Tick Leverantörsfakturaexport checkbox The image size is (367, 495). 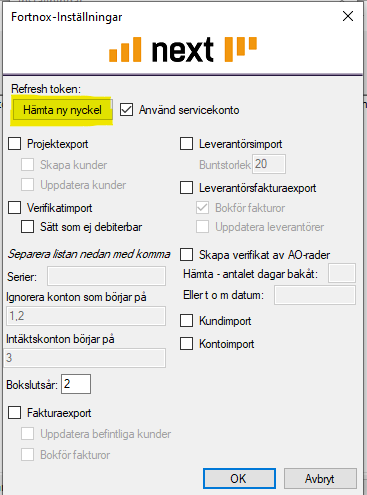tap(186, 187)
